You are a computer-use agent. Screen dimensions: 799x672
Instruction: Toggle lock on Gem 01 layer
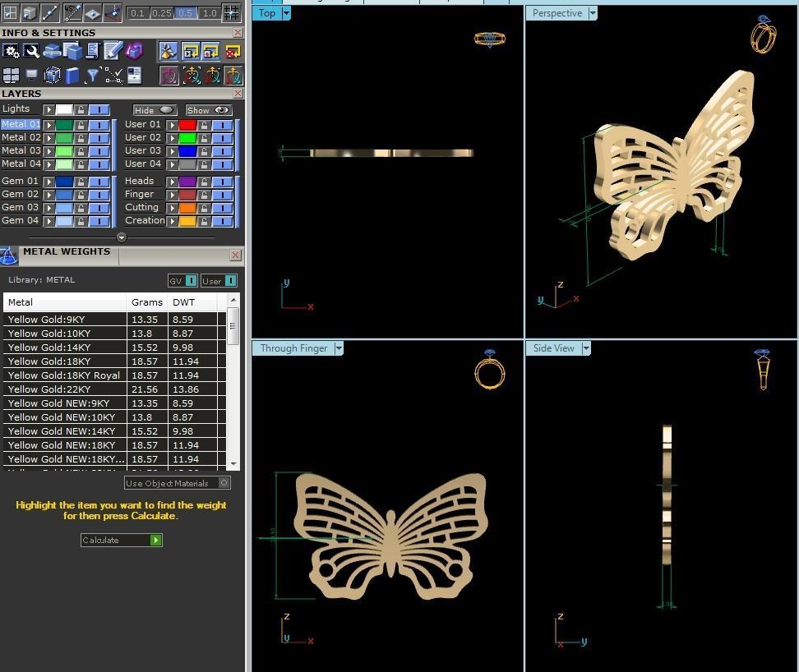[x=81, y=182]
